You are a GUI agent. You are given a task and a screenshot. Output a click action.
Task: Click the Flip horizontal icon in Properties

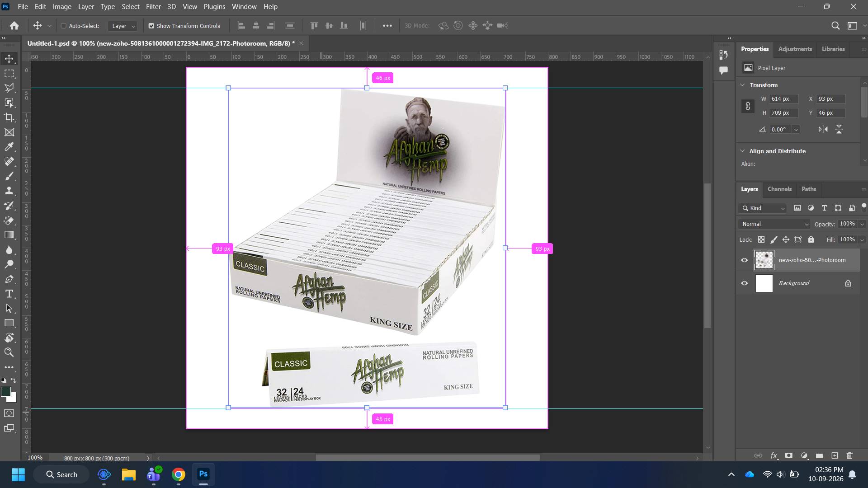coord(823,129)
